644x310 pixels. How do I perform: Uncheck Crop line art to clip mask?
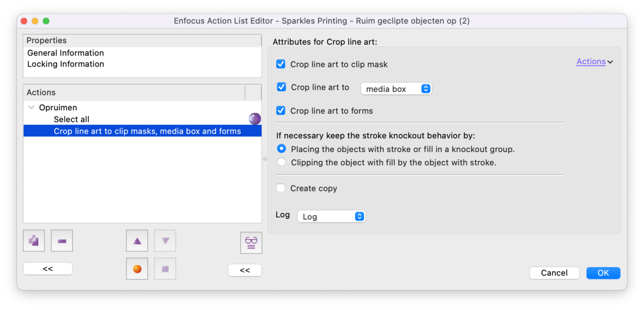281,64
